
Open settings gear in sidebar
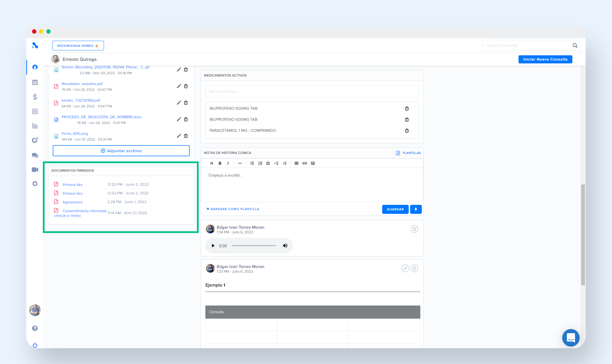pyautogui.click(x=35, y=184)
